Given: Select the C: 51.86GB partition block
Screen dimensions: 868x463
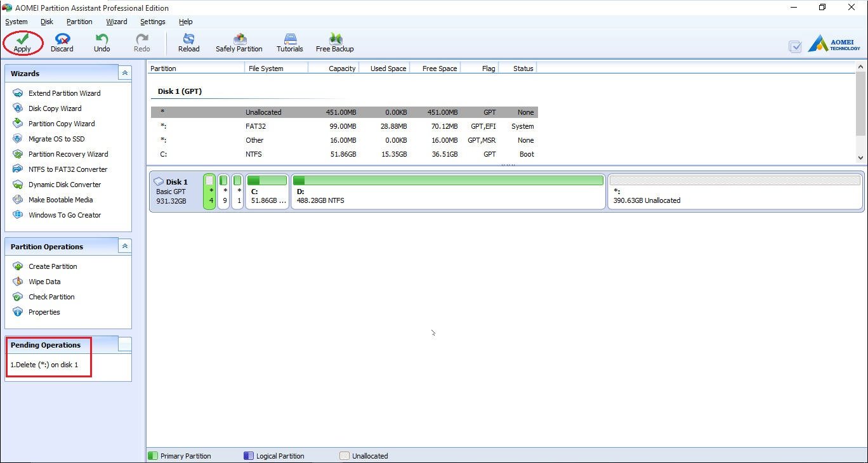Looking at the screenshot, I should pyautogui.click(x=267, y=192).
